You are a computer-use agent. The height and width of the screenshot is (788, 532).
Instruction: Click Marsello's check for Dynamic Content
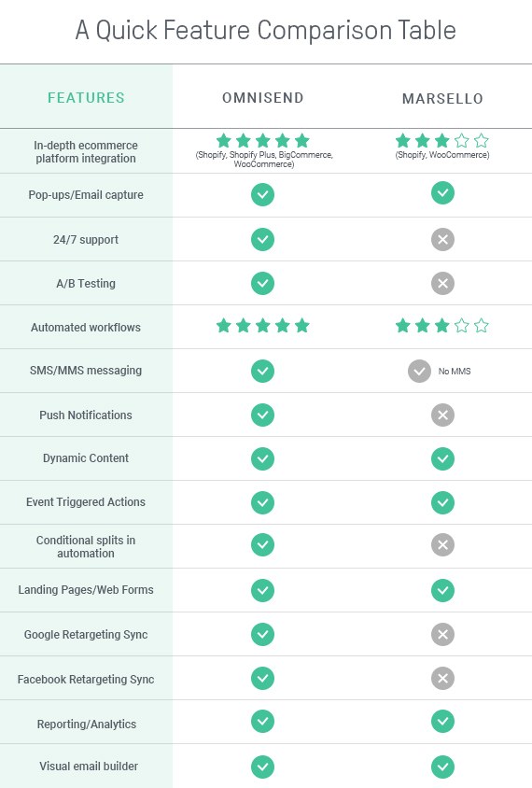[442, 458]
